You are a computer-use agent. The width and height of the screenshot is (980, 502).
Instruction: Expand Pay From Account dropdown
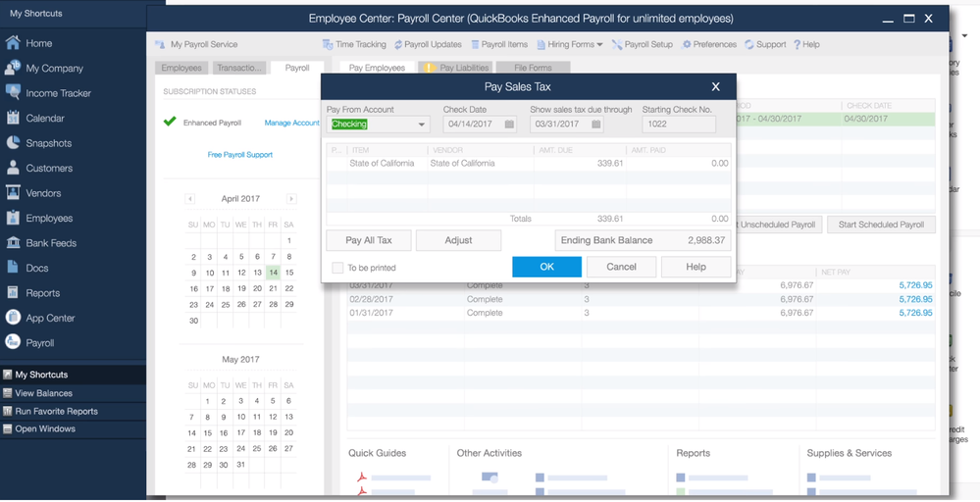point(421,125)
